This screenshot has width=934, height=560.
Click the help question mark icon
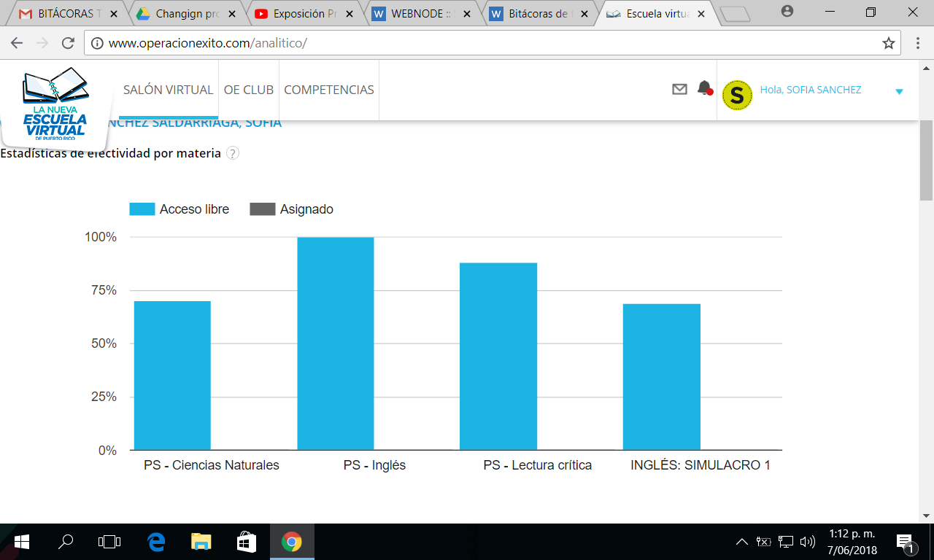[x=232, y=153]
